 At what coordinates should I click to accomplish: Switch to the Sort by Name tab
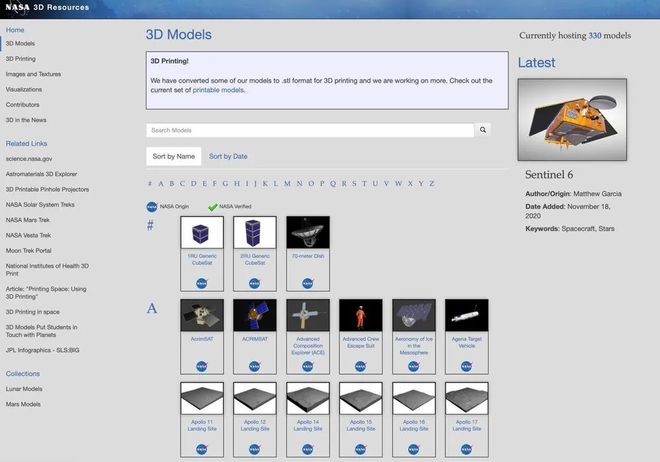[173, 157]
